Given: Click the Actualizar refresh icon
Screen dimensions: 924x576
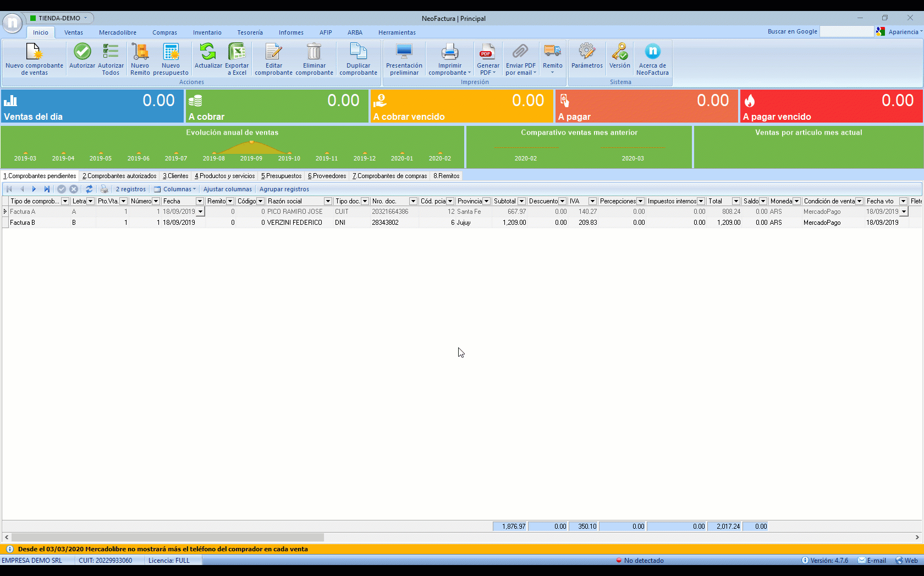Looking at the screenshot, I should (x=208, y=52).
